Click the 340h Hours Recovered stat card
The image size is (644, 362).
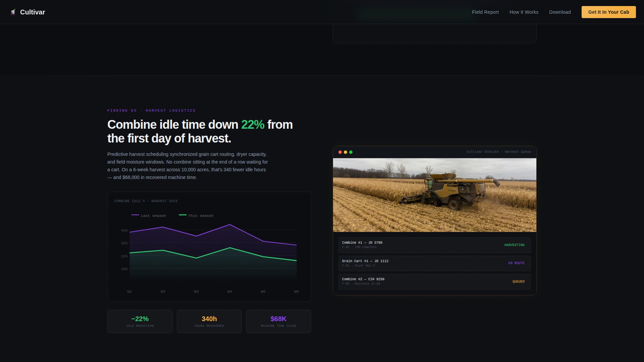[209, 321]
